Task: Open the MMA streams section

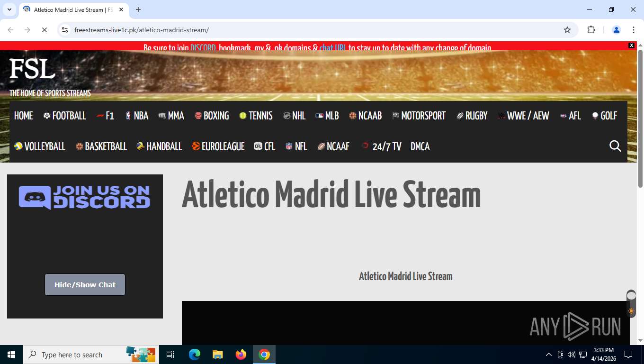Action: click(171, 116)
